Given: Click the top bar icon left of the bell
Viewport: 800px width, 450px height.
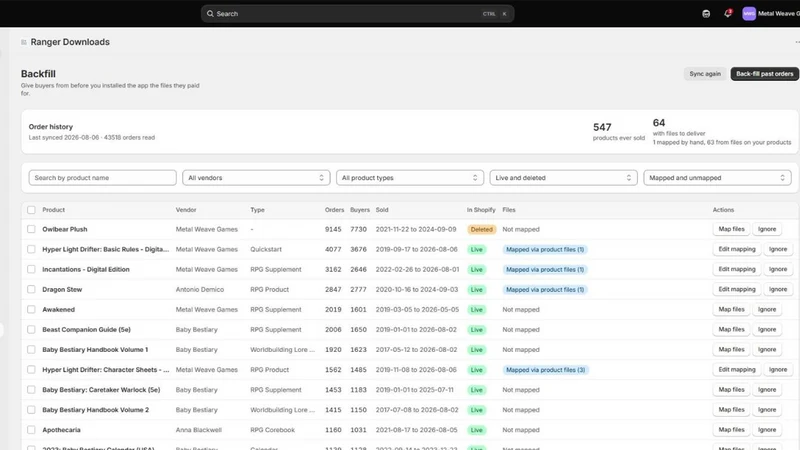Looking at the screenshot, I should 706,14.
